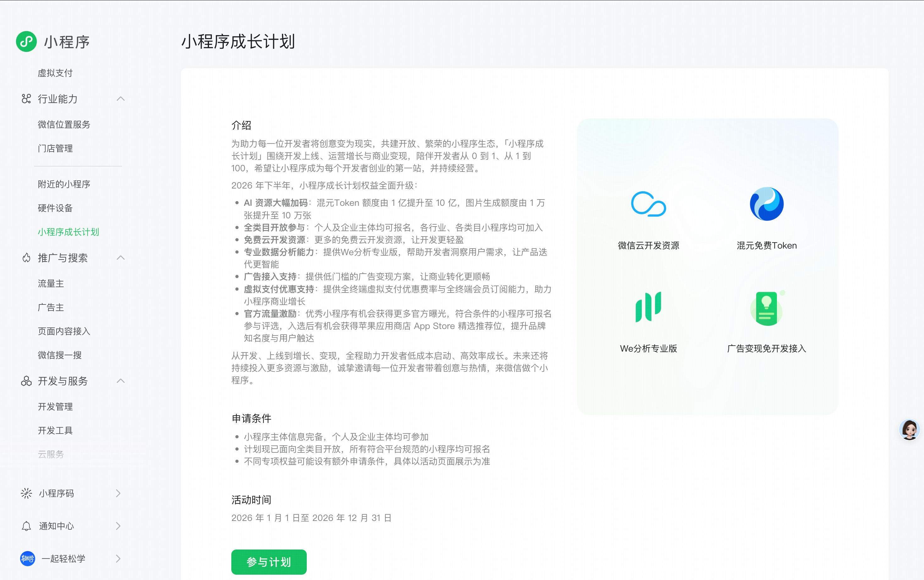Click the 通知中心 bell icon
Viewport: 924px width, 580px height.
click(x=26, y=526)
